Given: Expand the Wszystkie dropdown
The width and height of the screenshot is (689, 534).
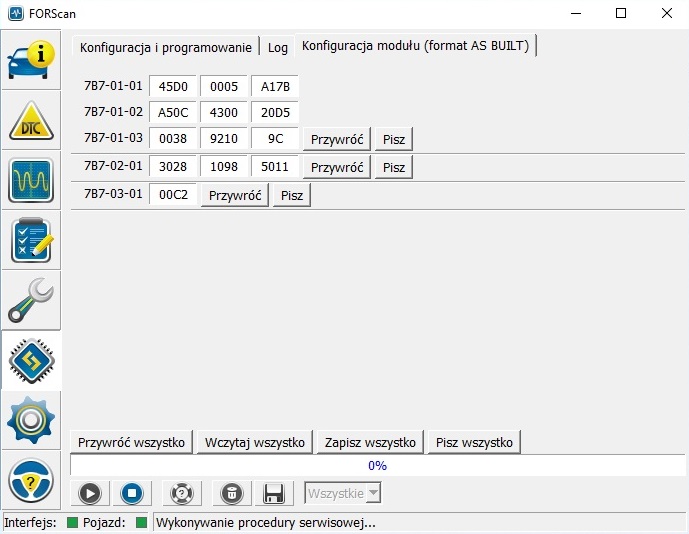Looking at the screenshot, I should click(x=342, y=493).
